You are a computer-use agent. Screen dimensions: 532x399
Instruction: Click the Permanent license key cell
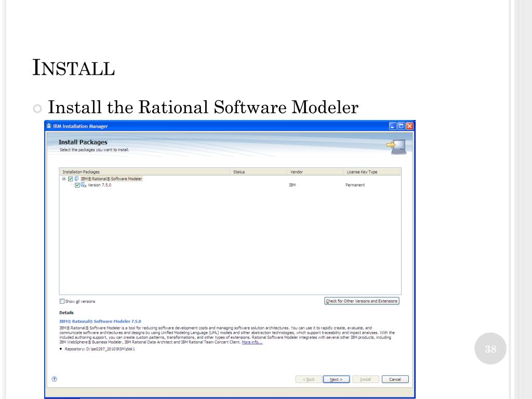(355, 185)
